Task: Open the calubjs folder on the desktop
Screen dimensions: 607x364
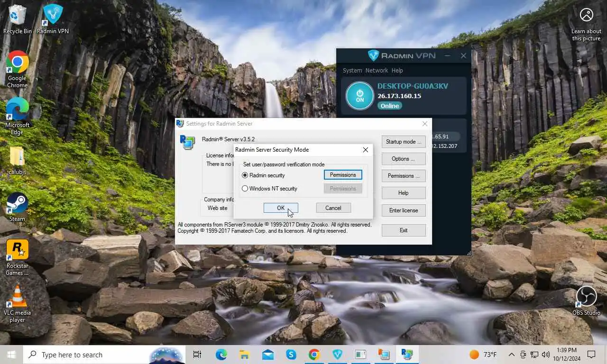Action: click(17, 160)
